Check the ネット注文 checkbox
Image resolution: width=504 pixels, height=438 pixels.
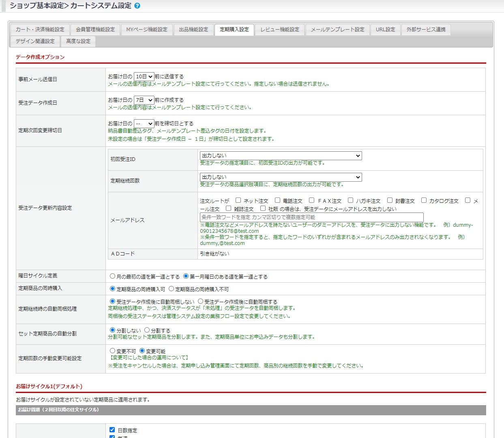pos(238,200)
